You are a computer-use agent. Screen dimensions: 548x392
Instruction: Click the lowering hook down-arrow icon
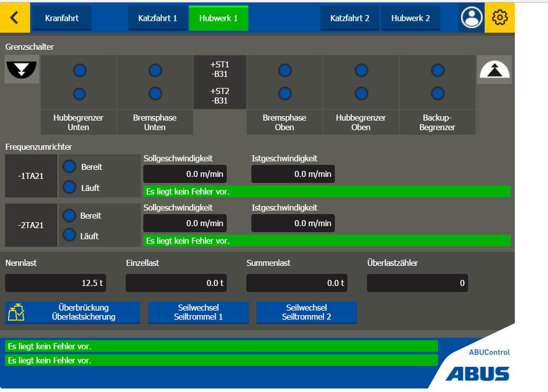[x=21, y=69]
